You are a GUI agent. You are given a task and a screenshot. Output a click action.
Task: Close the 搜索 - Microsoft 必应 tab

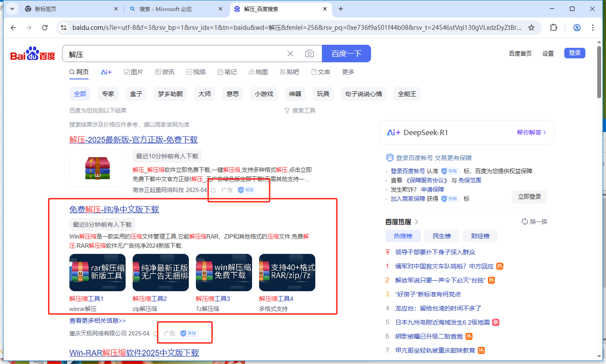220,9
